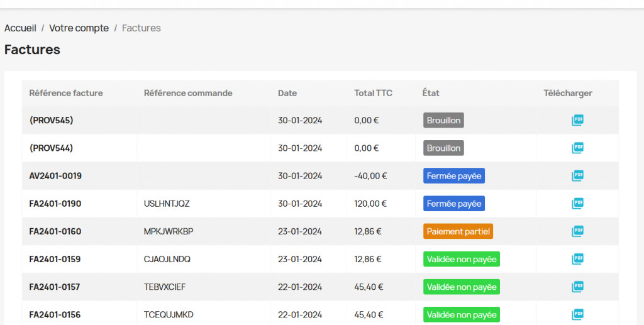Image resolution: width=644 pixels, height=325 pixels.
Task: Download PDF for invoice FA2401-0156
Action: [577, 314]
